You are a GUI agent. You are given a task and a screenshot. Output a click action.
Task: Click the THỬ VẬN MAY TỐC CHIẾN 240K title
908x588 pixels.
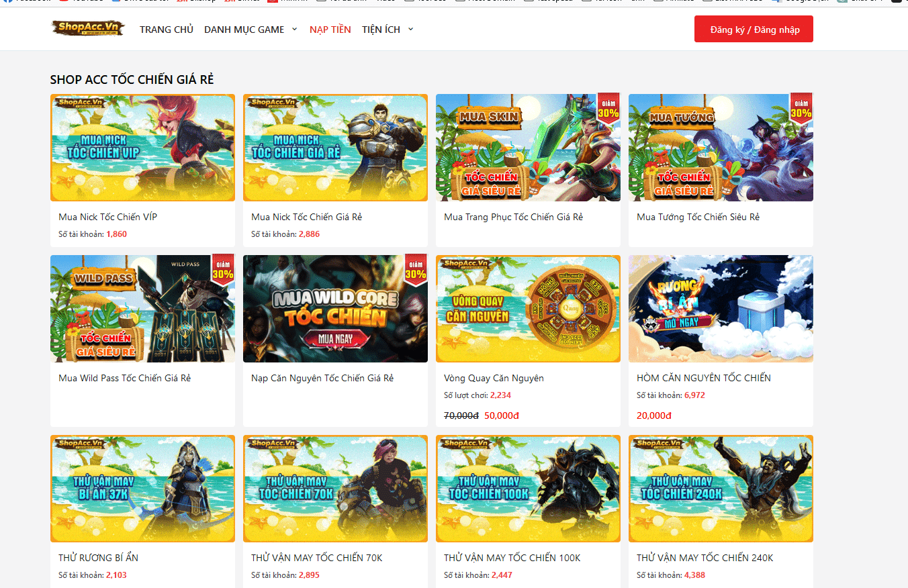(705, 558)
